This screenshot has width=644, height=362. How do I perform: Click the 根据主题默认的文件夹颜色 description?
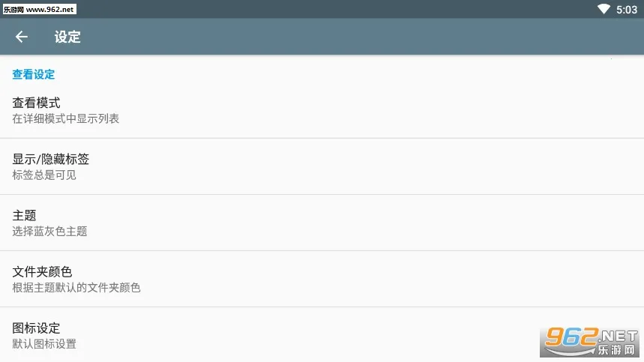[76, 287]
